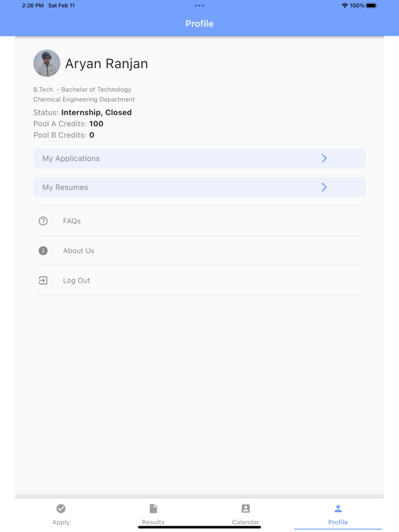The width and height of the screenshot is (399, 532).
Task: Select the Apply checkmark icon in tab bar
Action: click(61, 508)
